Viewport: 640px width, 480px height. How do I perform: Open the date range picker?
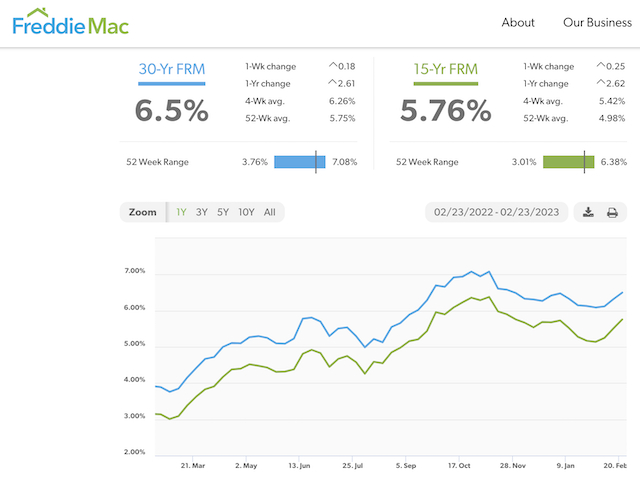click(x=497, y=212)
